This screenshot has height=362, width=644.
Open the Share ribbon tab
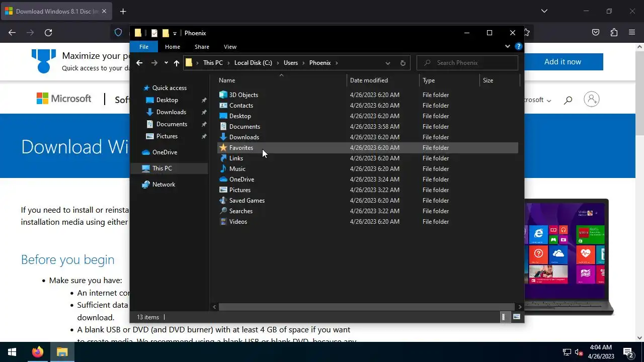pos(202,47)
